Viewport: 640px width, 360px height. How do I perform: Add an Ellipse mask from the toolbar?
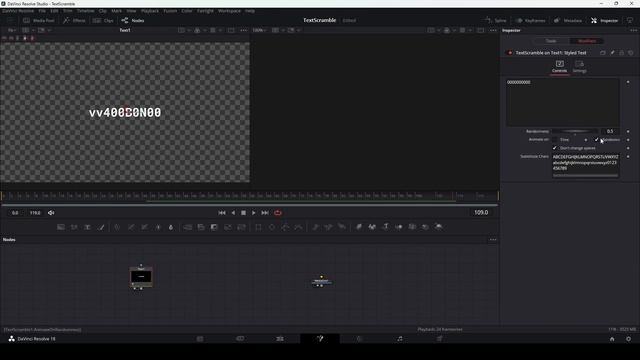(x=272, y=227)
